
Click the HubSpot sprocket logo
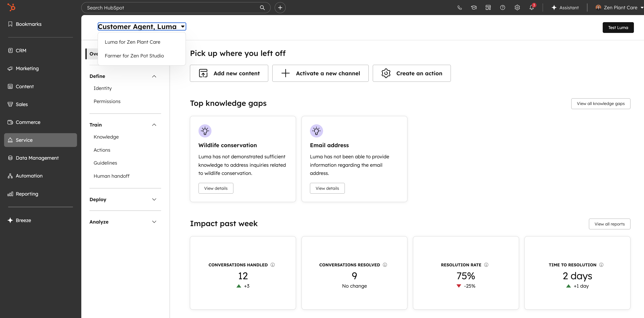(x=11, y=7)
